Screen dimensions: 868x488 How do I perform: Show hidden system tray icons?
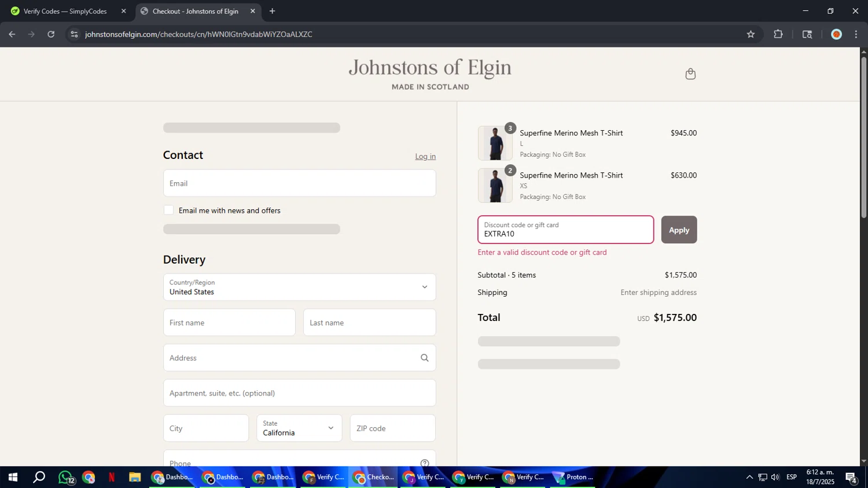[749, 478]
